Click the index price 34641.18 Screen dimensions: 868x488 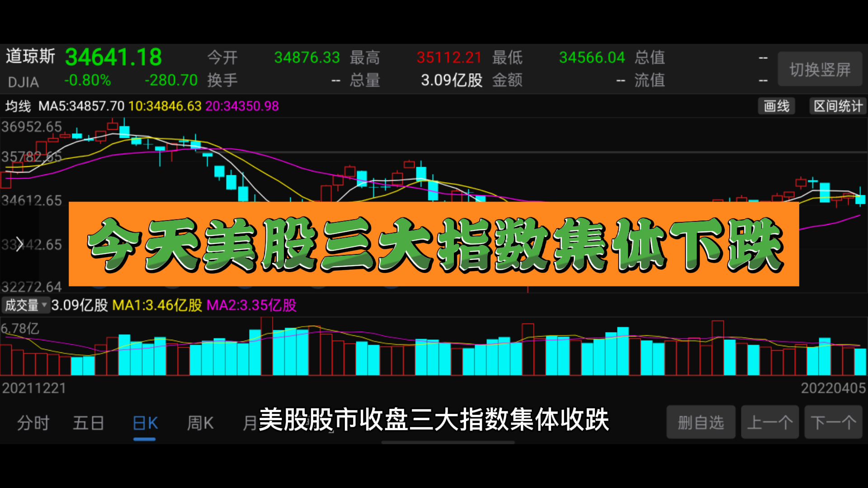click(113, 57)
